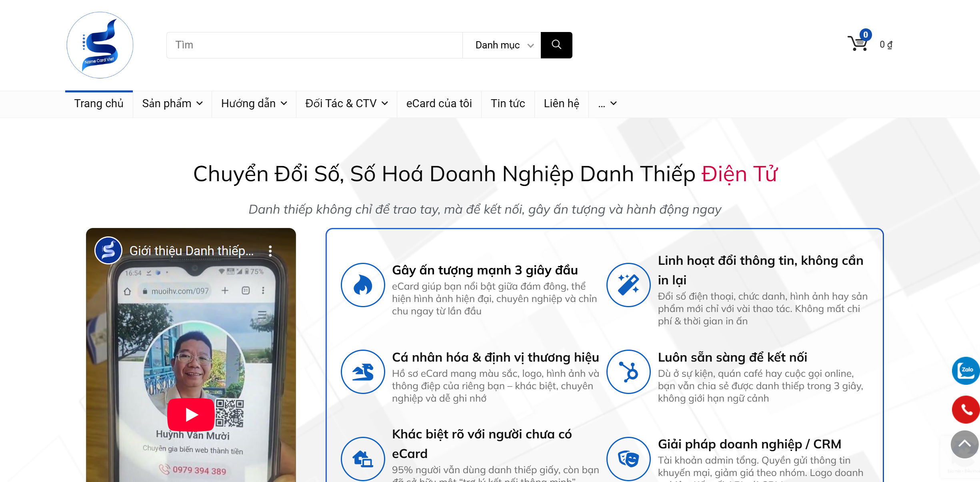Screen dimensions: 980x482
Task: Open eCard của tôi menu item
Action: click(x=439, y=104)
